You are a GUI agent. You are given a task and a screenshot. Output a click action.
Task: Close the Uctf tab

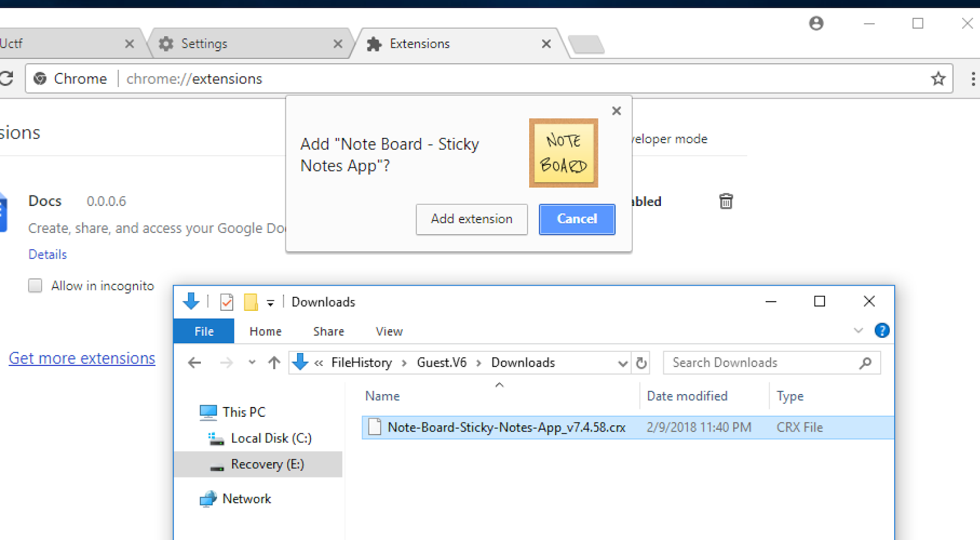click(129, 44)
